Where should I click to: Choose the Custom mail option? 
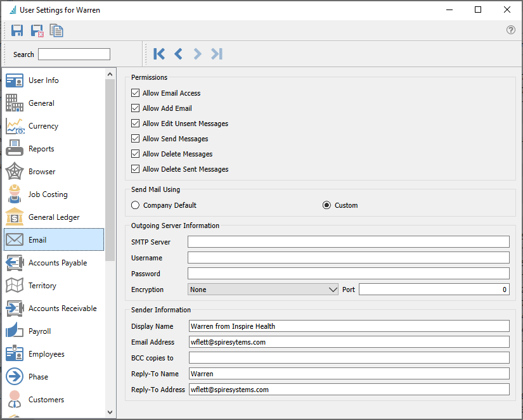326,205
